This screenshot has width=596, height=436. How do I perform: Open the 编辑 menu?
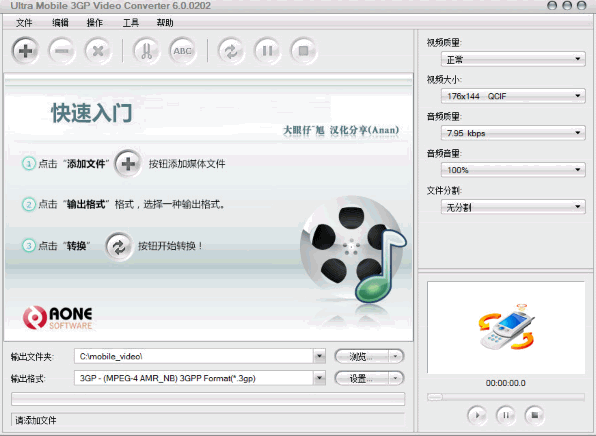[60, 23]
